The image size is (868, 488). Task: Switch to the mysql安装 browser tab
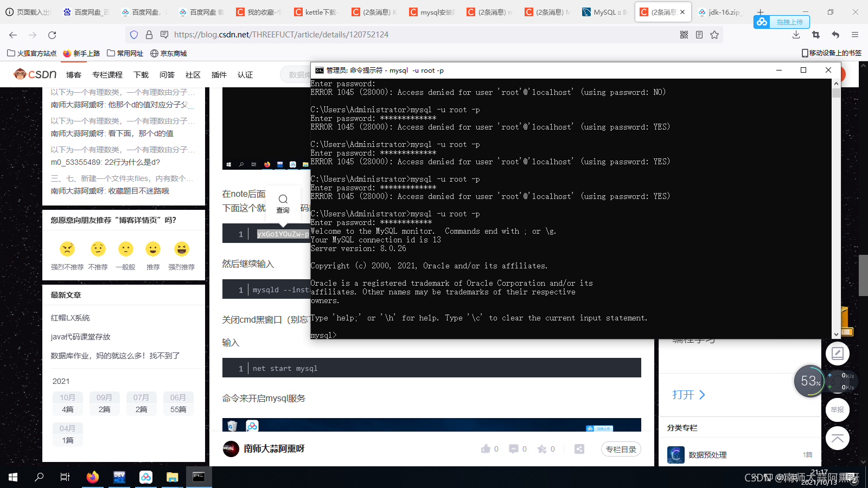tap(431, 12)
